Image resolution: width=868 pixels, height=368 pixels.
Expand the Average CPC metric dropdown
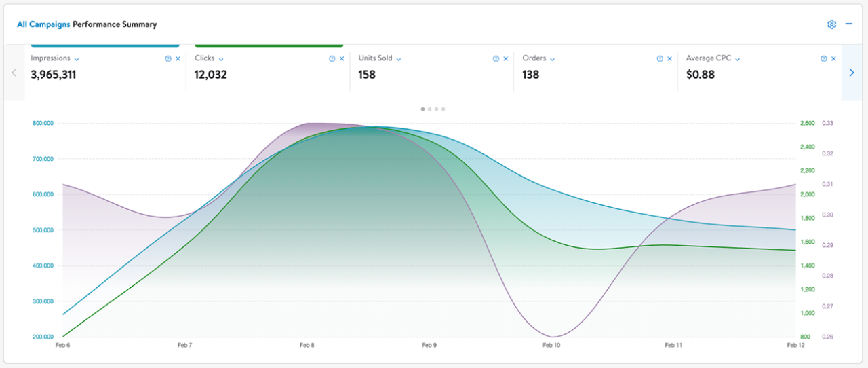click(738, 59)
